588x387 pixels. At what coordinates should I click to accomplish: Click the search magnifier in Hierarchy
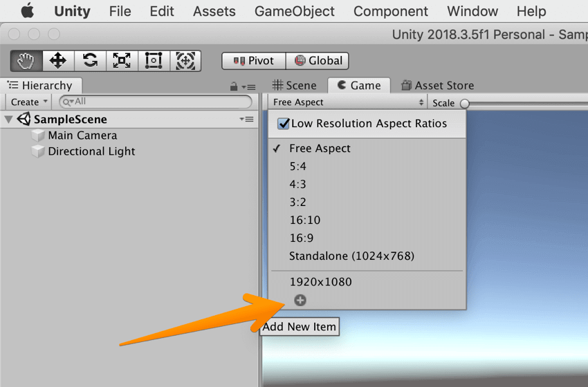68,102
